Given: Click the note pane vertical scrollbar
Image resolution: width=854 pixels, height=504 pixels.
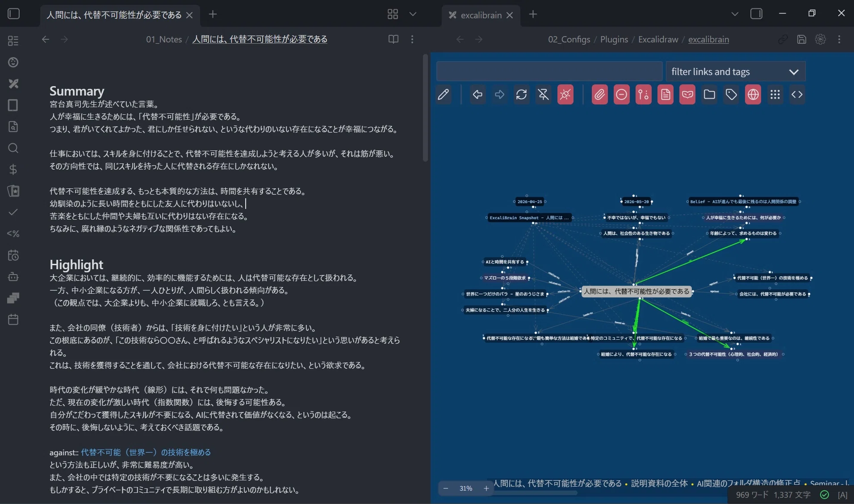Looking at the screenshot, I should 425,108.
